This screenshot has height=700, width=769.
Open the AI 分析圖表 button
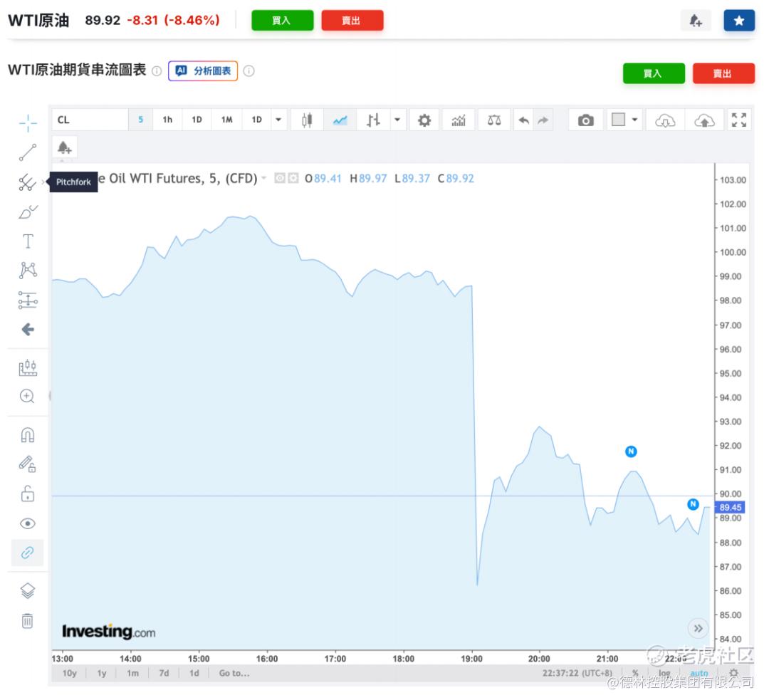[202, 70]
